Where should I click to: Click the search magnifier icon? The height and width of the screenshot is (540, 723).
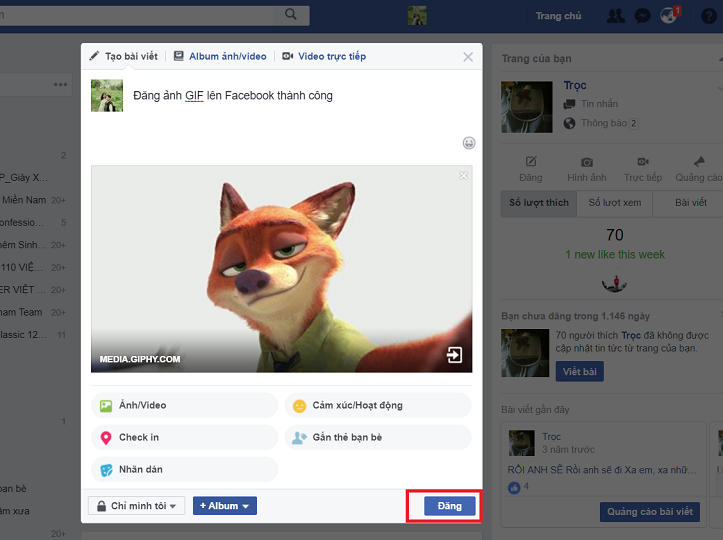coord(290,14)
